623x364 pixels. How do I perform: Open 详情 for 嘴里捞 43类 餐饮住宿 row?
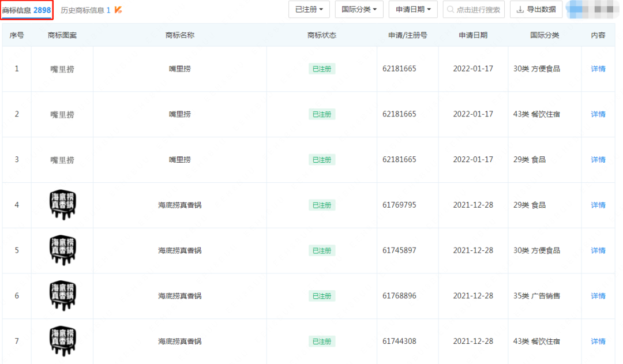click(598, 114)
